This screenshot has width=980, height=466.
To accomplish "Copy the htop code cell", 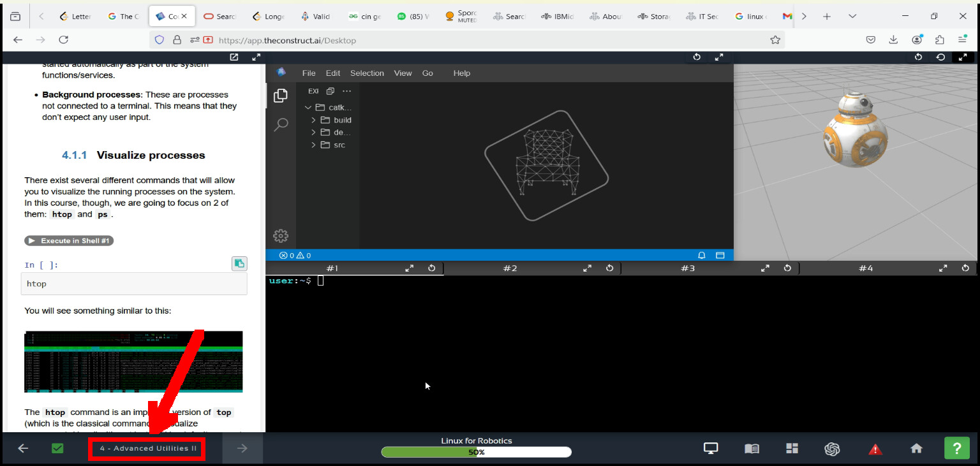I will (x=239, y=263).
